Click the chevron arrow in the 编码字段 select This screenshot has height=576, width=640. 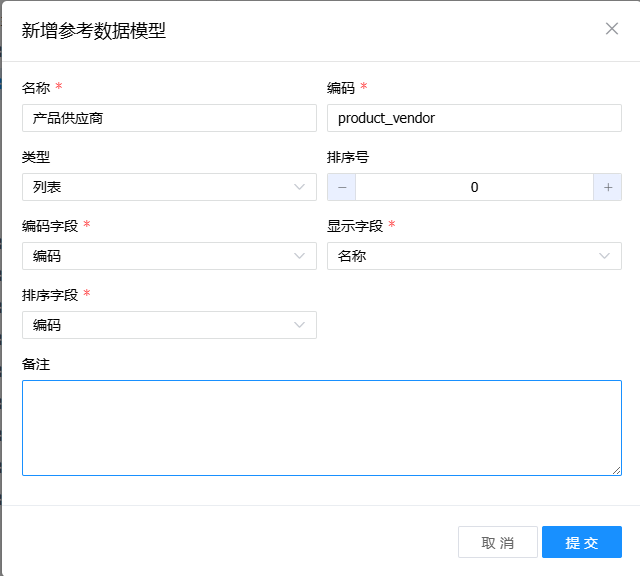point(300,256)
